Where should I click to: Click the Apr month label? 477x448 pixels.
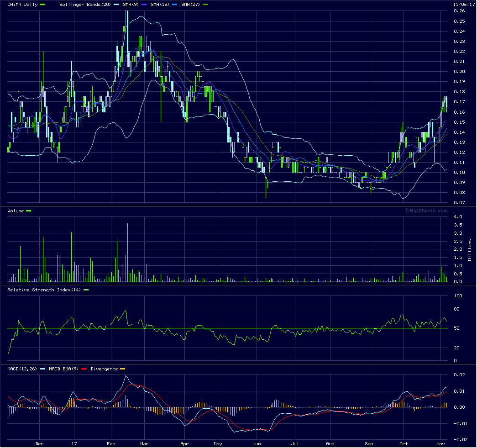pos(184,444)
